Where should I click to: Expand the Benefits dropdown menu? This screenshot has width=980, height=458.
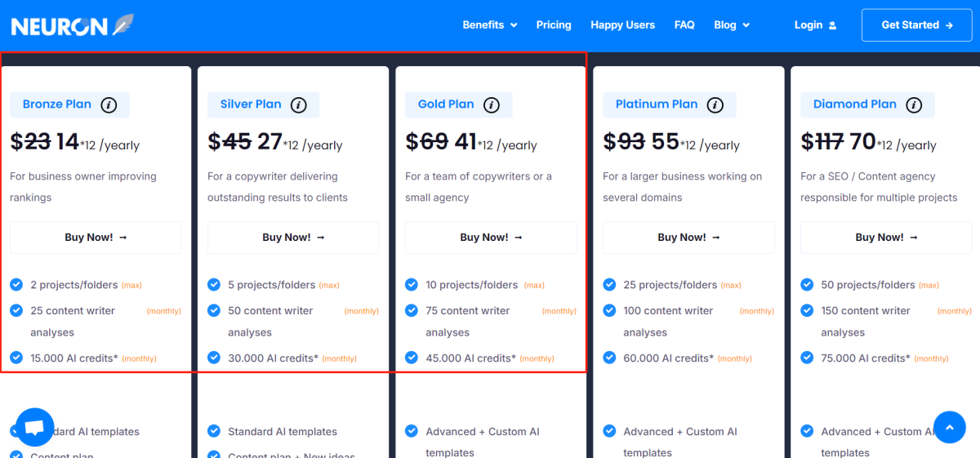click(x=490, y=25)
